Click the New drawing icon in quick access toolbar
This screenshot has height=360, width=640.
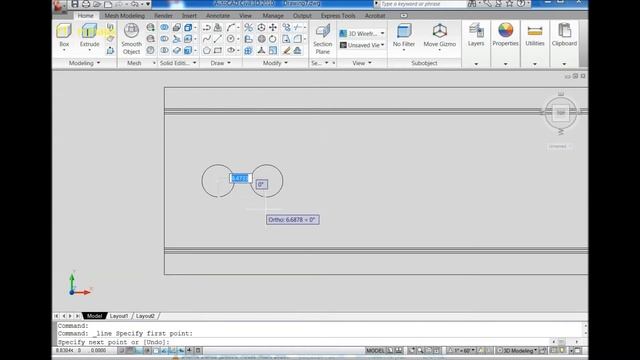[x=108, y=4]
